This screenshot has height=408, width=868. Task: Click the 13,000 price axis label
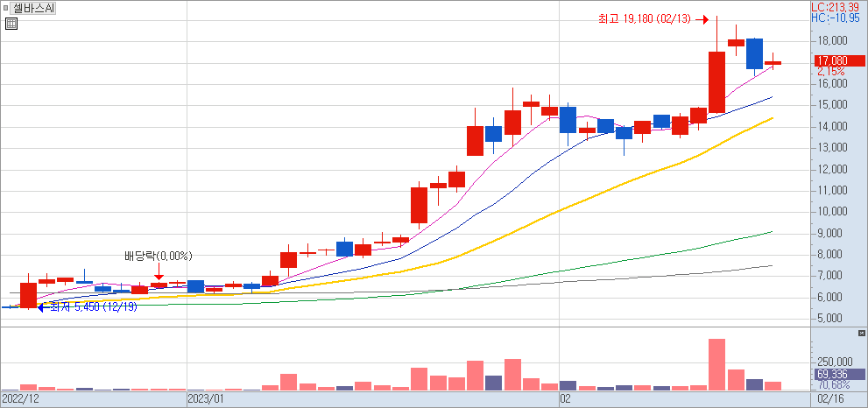(x=831, y=148)
